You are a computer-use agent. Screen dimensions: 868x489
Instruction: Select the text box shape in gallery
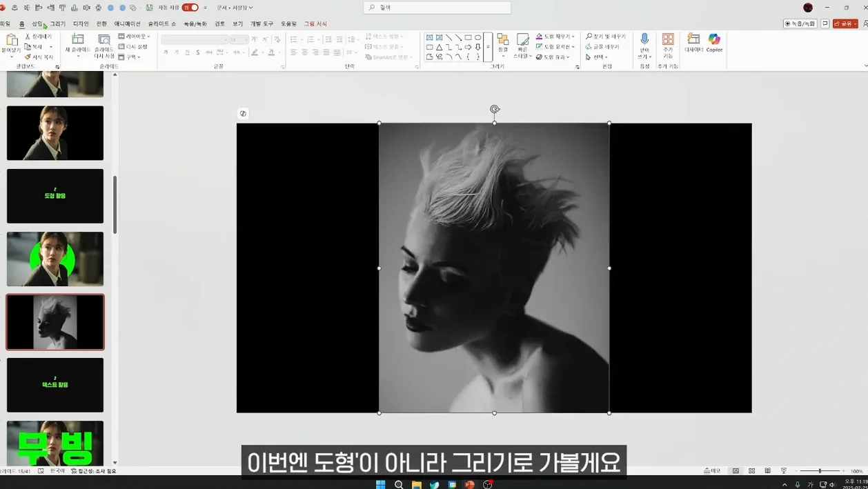tap(429, 38)
